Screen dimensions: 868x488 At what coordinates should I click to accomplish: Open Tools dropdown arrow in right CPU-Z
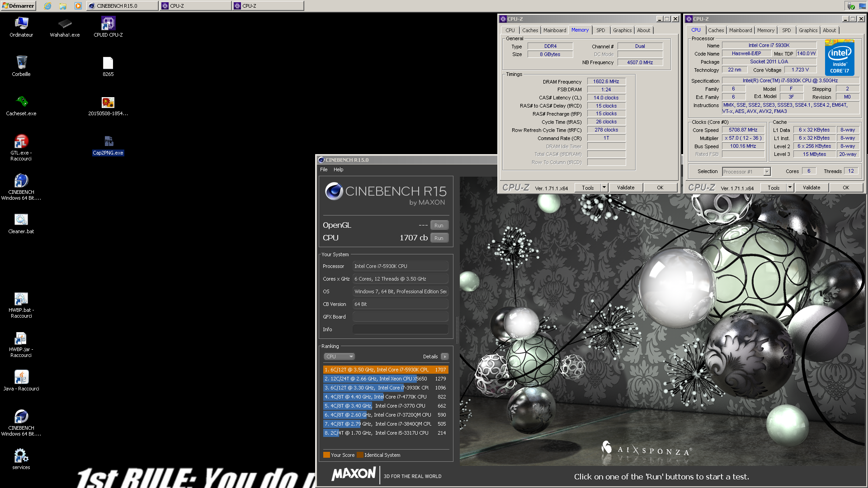[790, 188]
